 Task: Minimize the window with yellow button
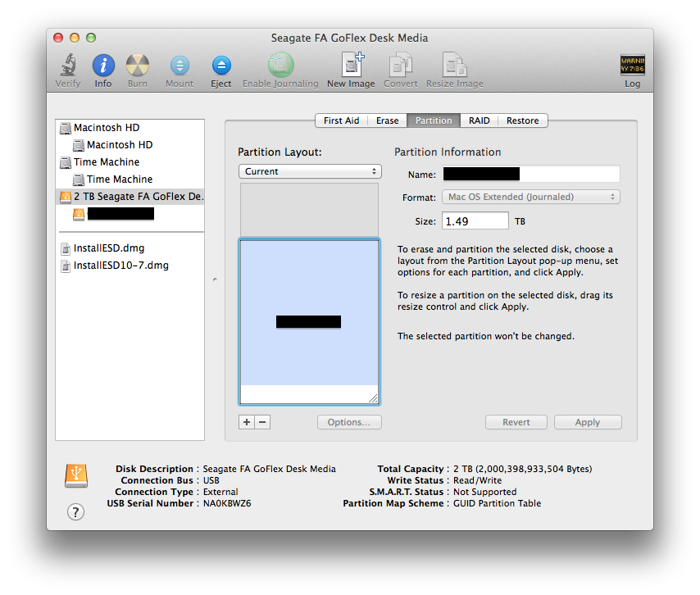tap(75, 38)
